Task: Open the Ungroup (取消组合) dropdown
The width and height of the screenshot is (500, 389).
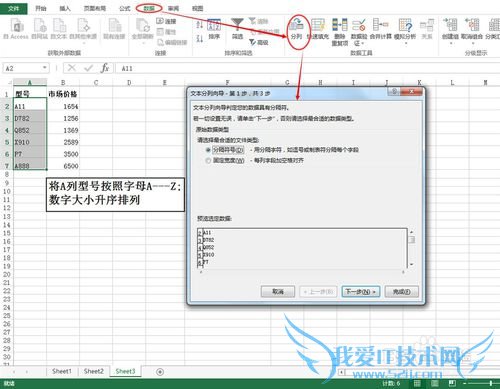Action: point(472,31)
